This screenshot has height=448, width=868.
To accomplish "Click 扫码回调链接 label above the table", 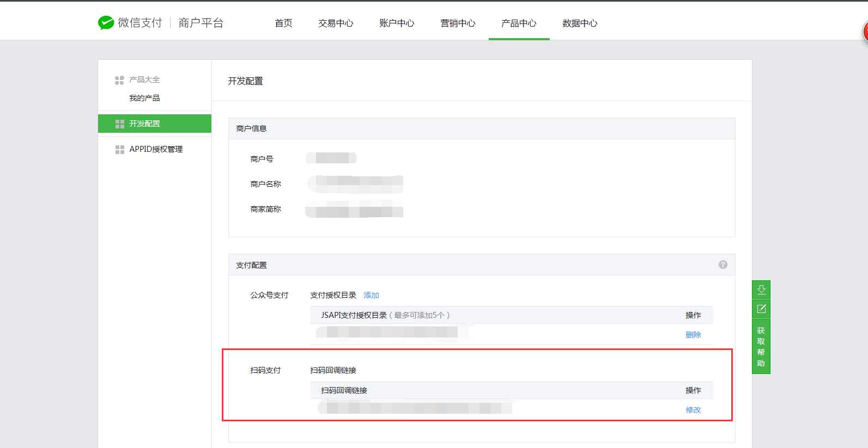I will [x=333, y=370].
